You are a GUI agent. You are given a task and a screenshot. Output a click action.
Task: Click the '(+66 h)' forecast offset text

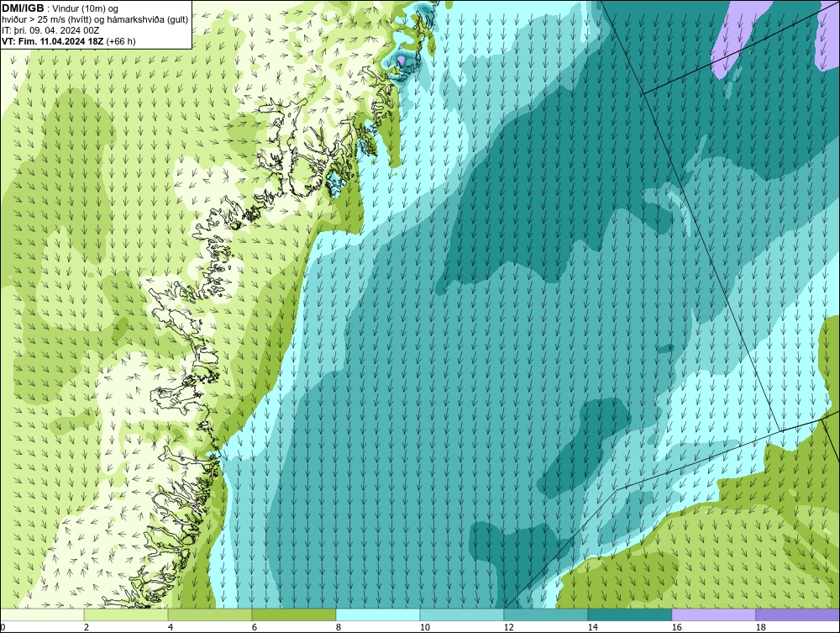click(x=121, y=41)
